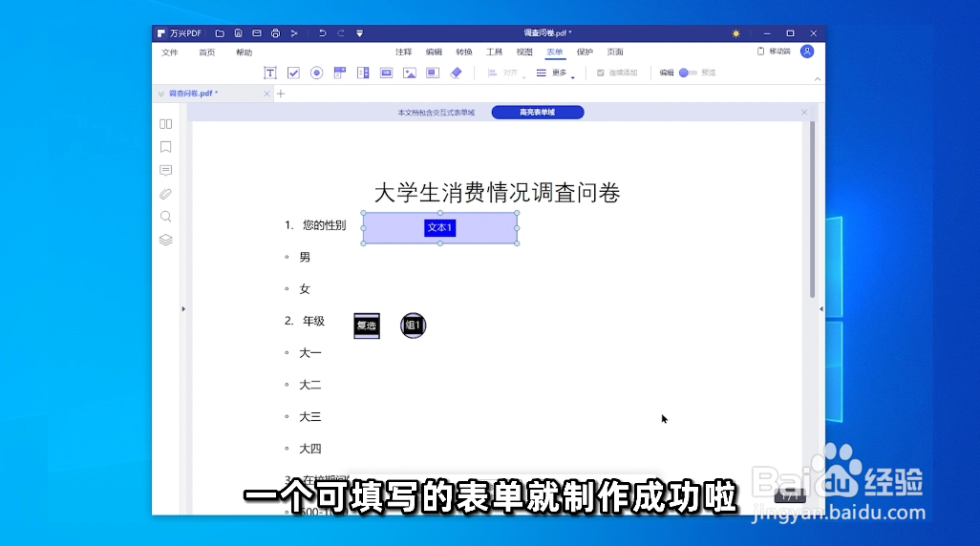Image resolution: width=980 pixels, height=546 pixels.
Task: Expand the tab list chevron
Action: 160,94
